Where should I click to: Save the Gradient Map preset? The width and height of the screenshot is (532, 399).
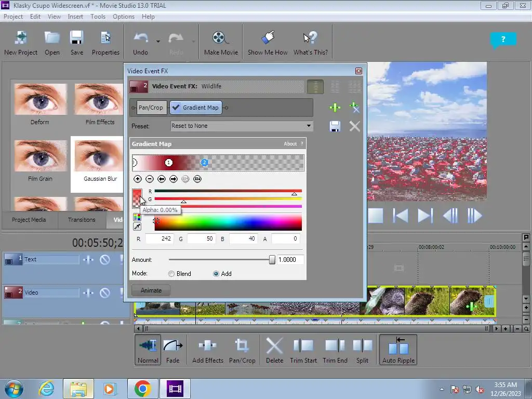click(x=335, y=126)
